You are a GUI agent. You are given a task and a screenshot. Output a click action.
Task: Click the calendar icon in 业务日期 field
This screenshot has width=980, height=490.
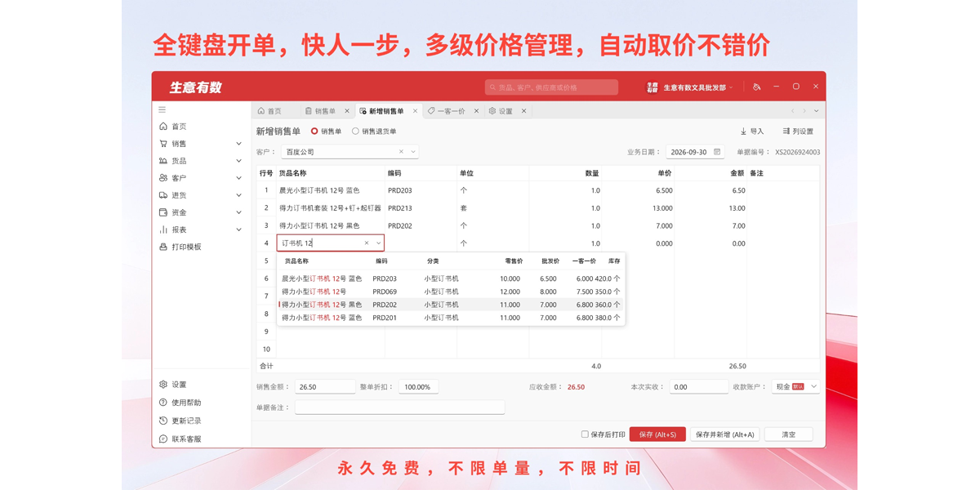[717, 152]
